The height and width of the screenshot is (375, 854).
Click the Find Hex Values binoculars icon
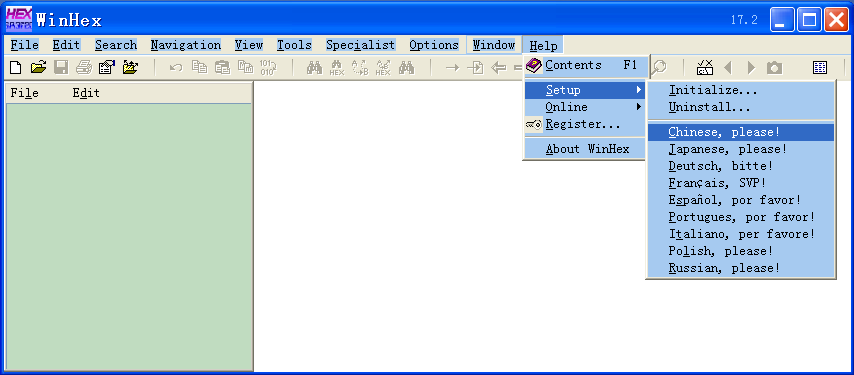coord(337,67)
